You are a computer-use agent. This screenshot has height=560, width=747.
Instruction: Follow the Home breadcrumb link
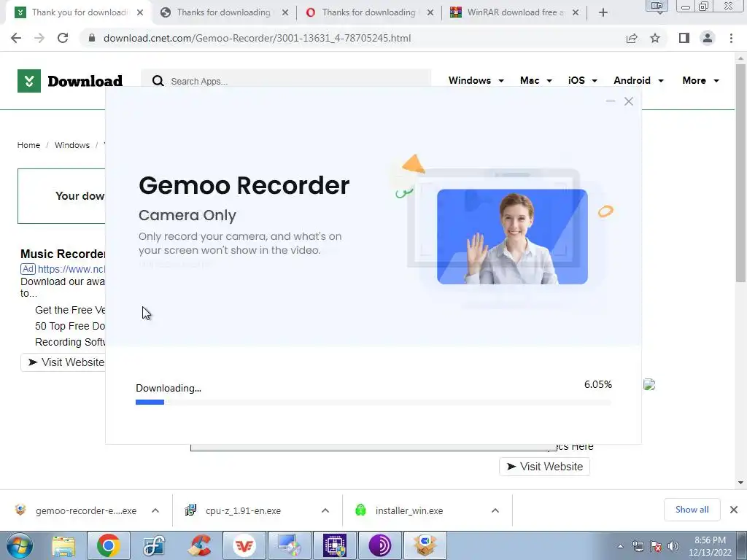tap(28, 145)
